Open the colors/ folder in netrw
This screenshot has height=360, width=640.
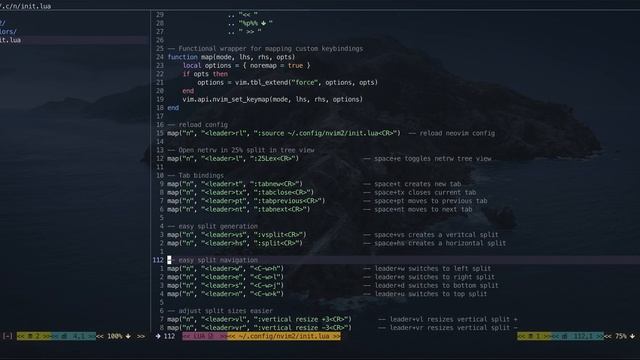(x=8, y=31)
